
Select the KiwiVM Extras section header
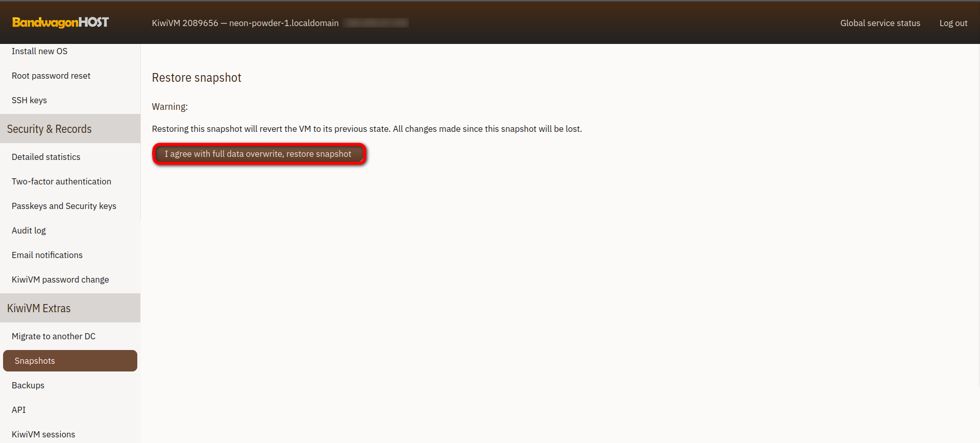[39, 308]
